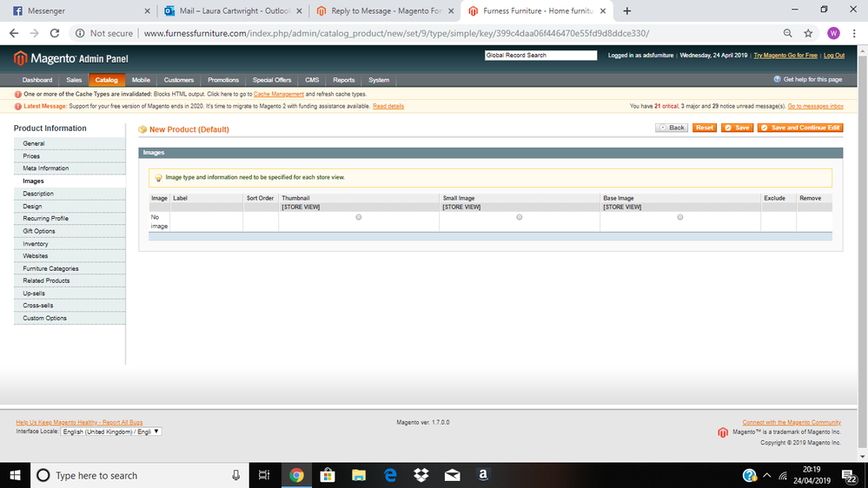Bookmark this page with star icon
Image resolution: width=868 pixels, height=488 pixels.
click(x=808, y=33)
